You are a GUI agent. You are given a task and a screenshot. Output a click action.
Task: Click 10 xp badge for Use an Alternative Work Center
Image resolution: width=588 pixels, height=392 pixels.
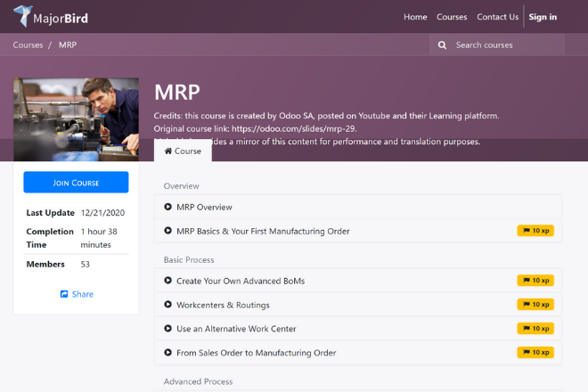535,329
